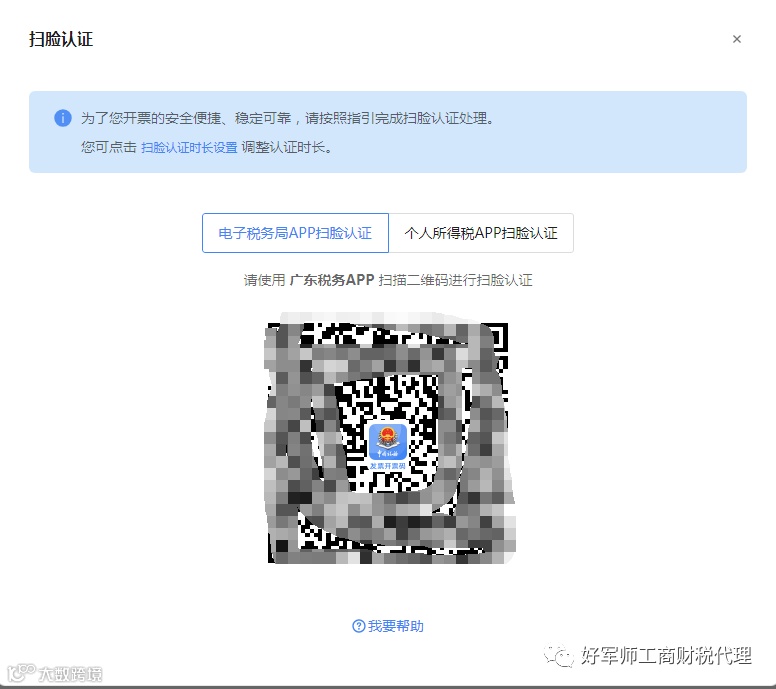This screenshot has height=689, width=776.
Task: Click the blurred QR code image
Action: click(389, 440)
